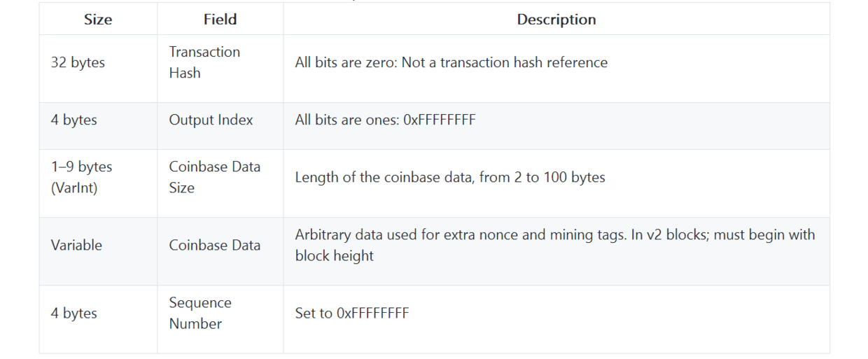This screenshot has width=868, height=359.
Task: Click the 'Set to 0xFFFFFFFF' description
Action: click(x=351, y=313)
